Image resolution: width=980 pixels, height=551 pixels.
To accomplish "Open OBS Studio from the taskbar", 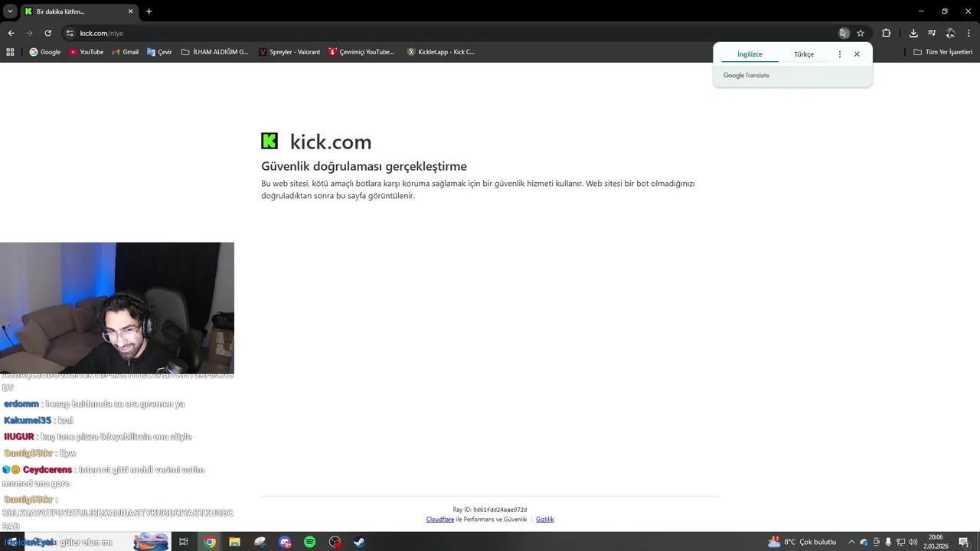I will 335,542.
